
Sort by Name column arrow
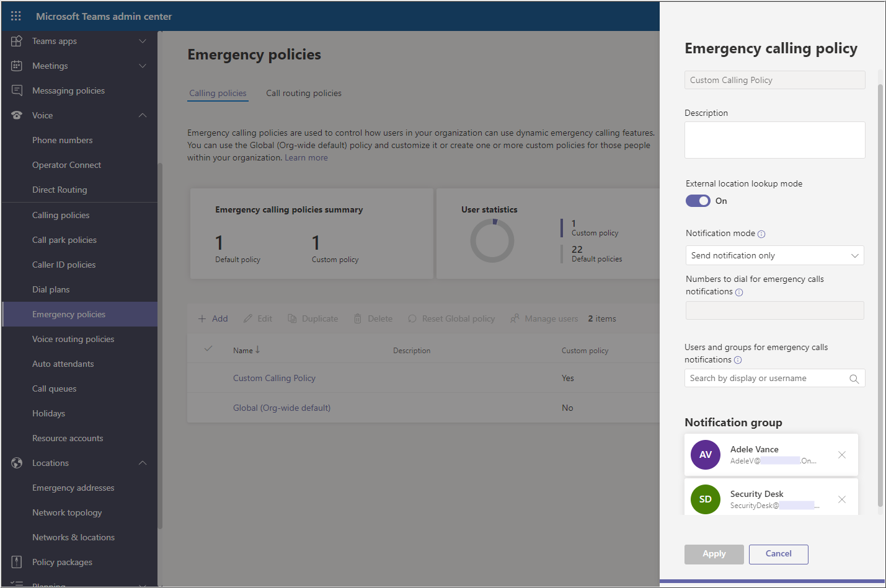[x=258, y=350]
